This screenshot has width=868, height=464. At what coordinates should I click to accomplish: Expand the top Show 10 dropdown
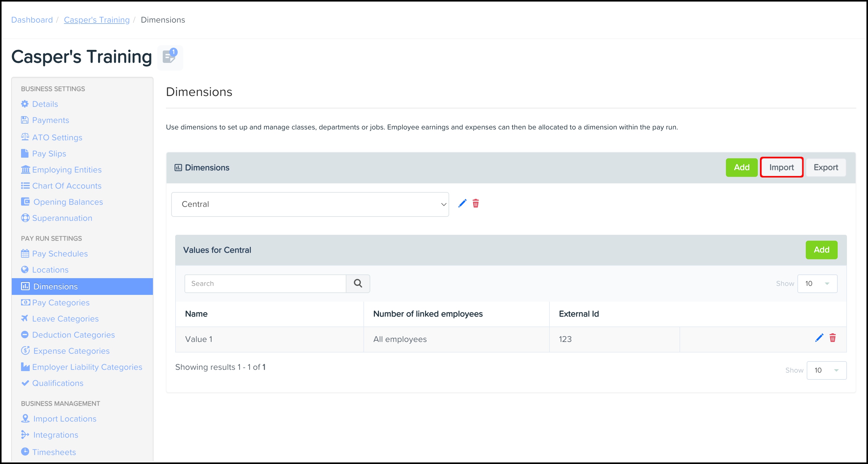(817, 283)
